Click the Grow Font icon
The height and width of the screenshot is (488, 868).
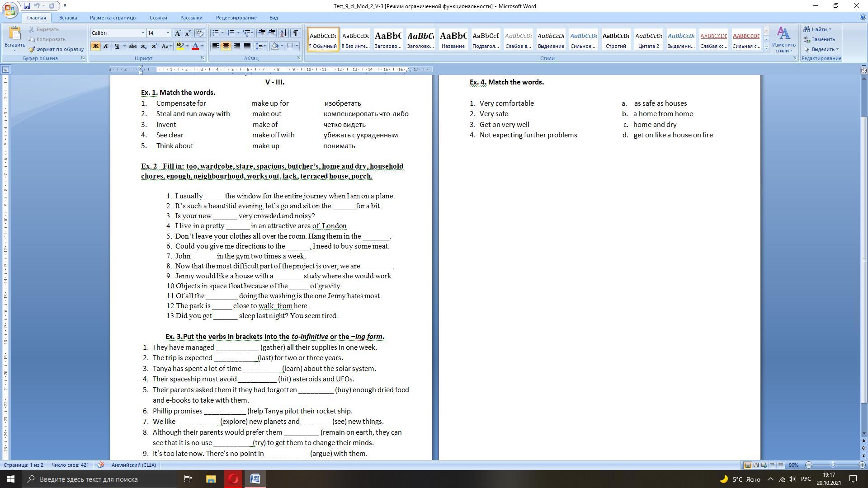(178, 33)
